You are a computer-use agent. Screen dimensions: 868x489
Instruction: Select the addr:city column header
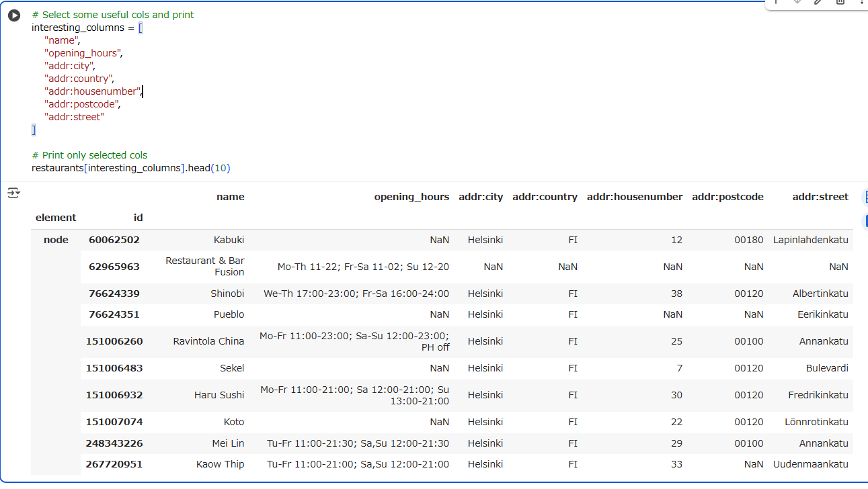pos(481,197)
